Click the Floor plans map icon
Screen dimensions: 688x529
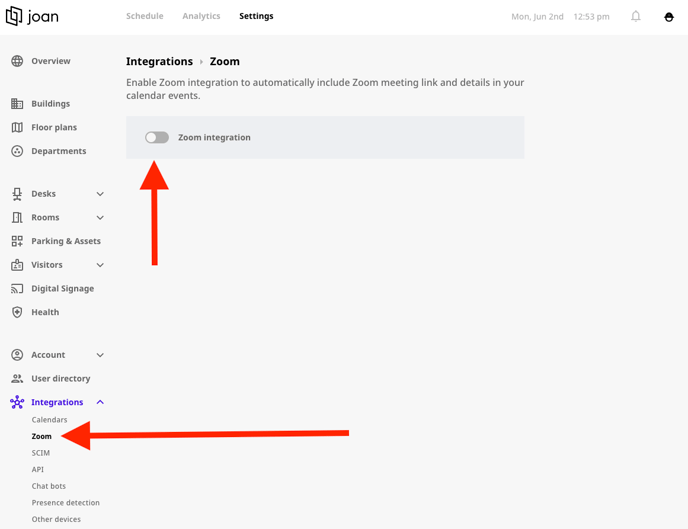17,127
